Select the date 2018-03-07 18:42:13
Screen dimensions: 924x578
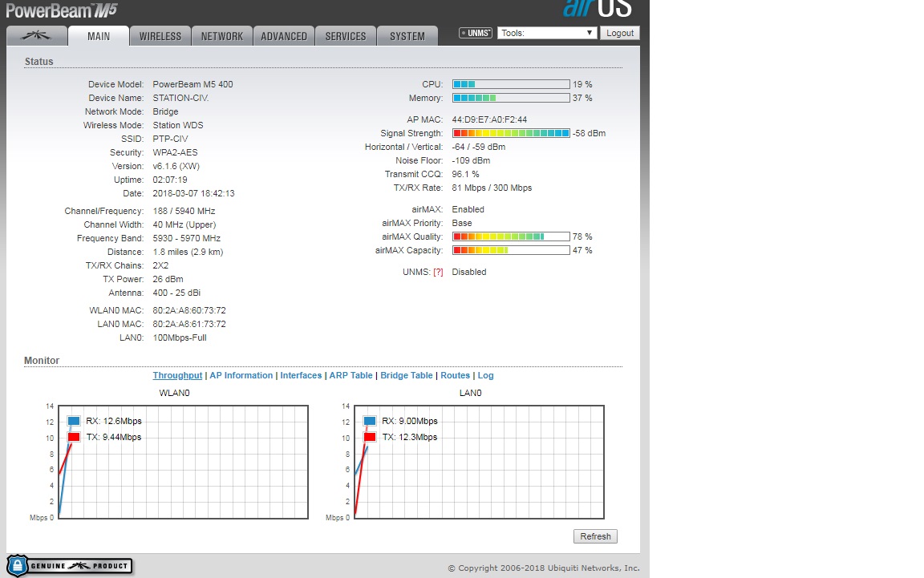coord(193,193)
